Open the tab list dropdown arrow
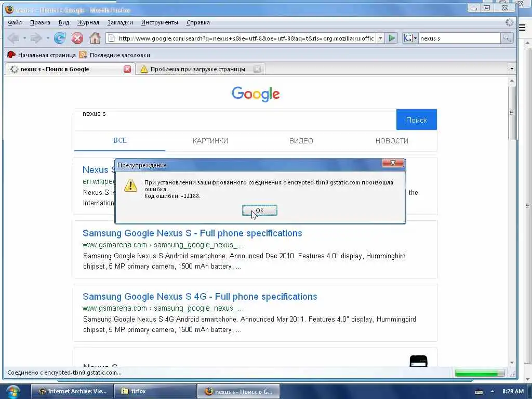Image resolution: width=532 pixels, height=399 pixels. pos(512,69)
